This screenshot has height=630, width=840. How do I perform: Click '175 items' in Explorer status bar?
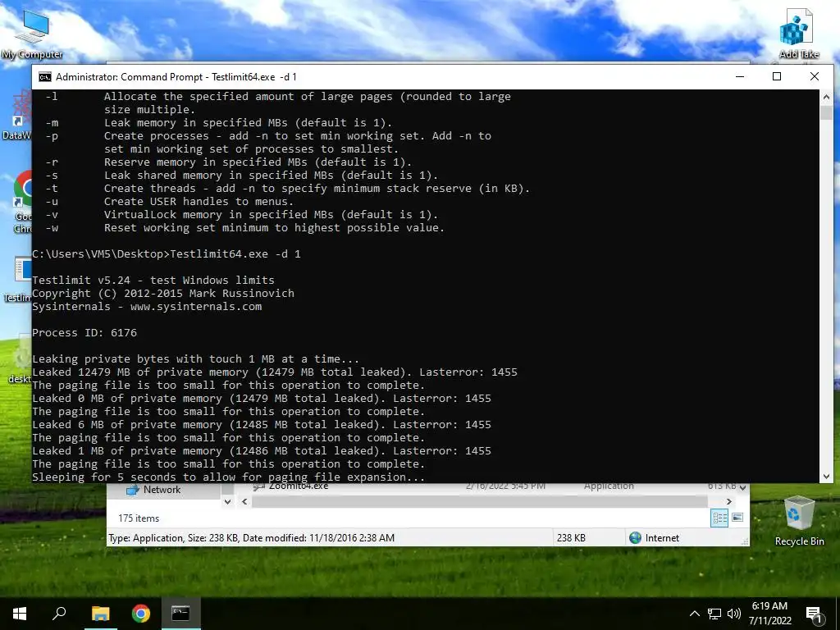pyautogui.click(x=139, y=518)
